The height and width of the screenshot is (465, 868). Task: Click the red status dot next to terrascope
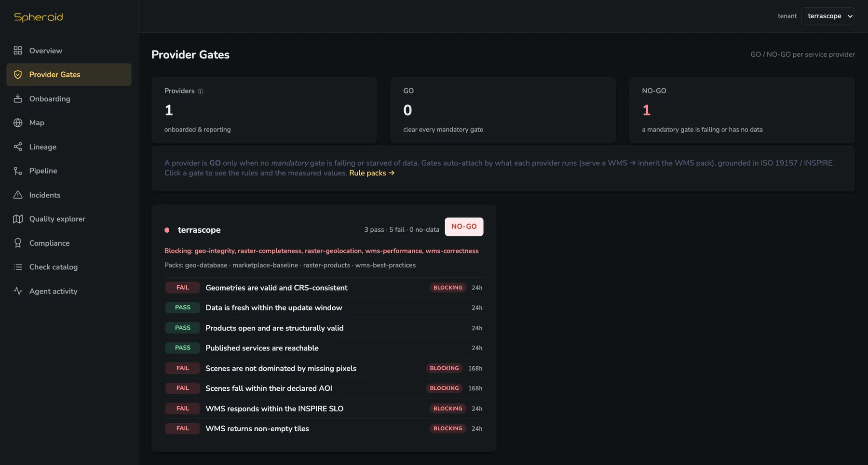[167, 230]
